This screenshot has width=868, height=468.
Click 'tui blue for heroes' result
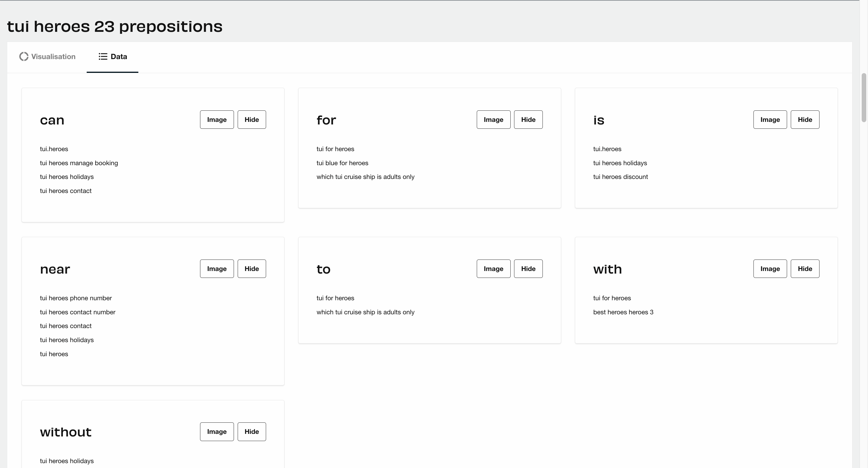342,163
